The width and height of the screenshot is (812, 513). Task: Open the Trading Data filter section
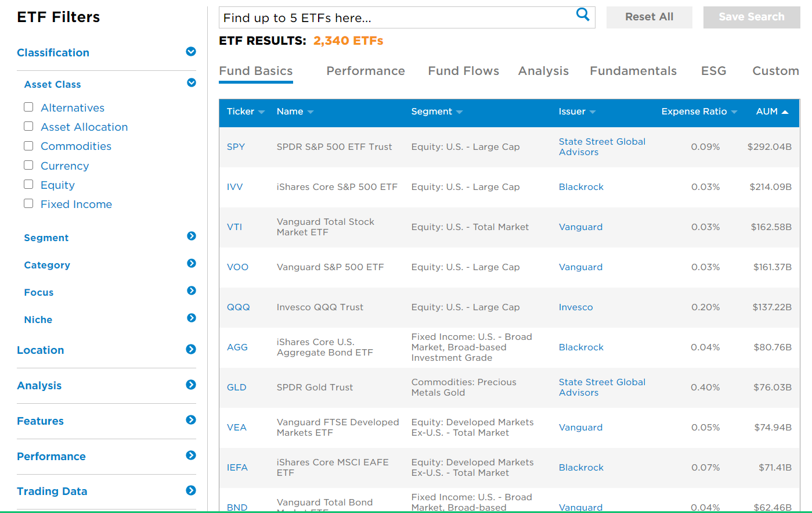191,490
